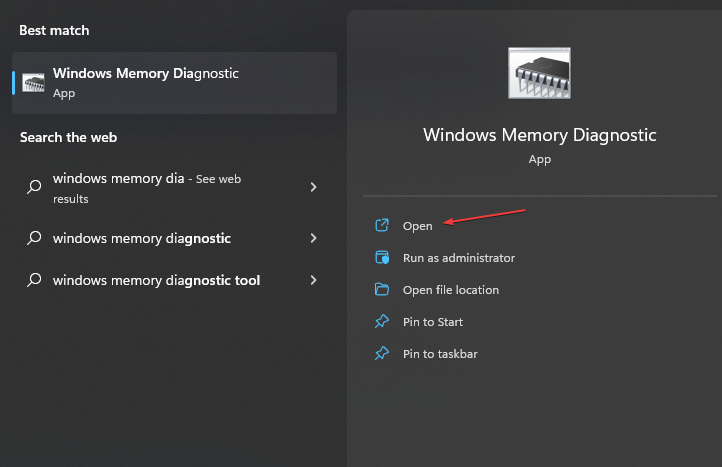Open the 'windows memory dia' See web results link
722x467 pixels.
[x=150, y=188]
